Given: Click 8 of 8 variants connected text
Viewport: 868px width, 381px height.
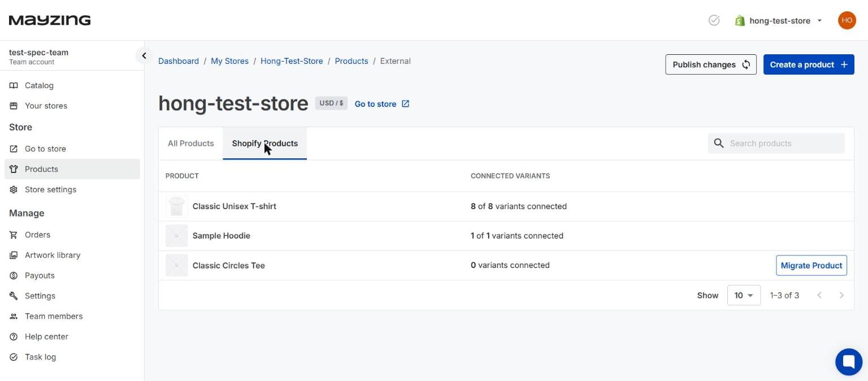Looking at the screenshot, I should coord(519,206).
